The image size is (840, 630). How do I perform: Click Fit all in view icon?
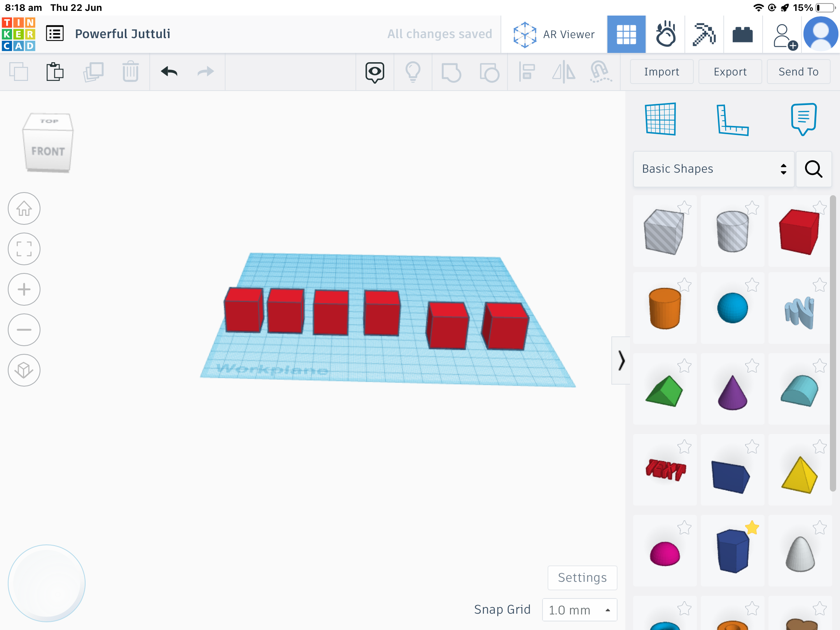24,249
